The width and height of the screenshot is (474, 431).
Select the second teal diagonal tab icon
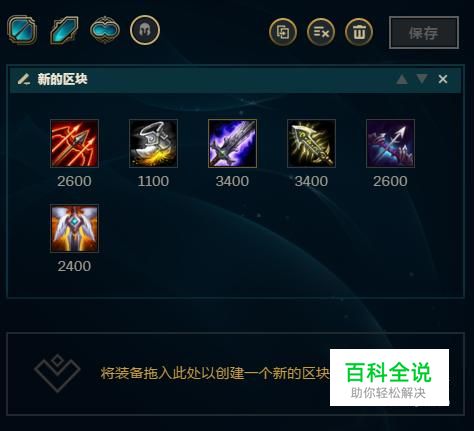coord(64,30)
